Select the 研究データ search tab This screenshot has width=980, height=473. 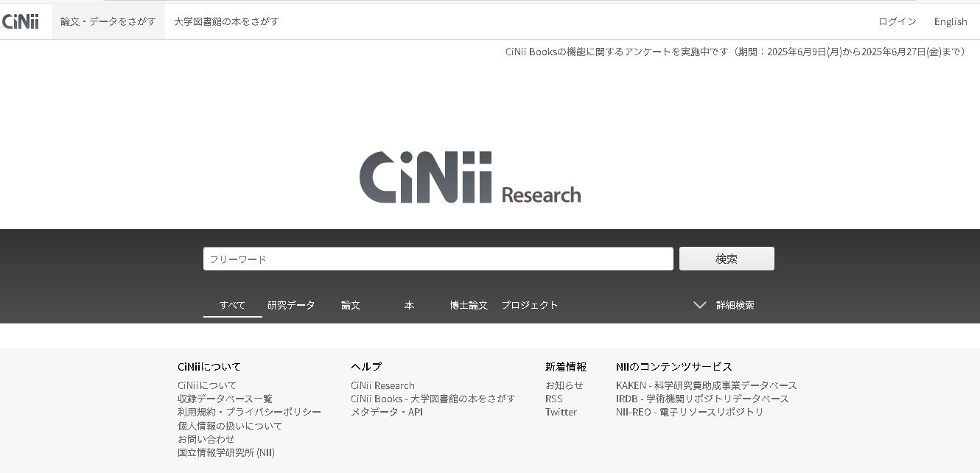291,305
